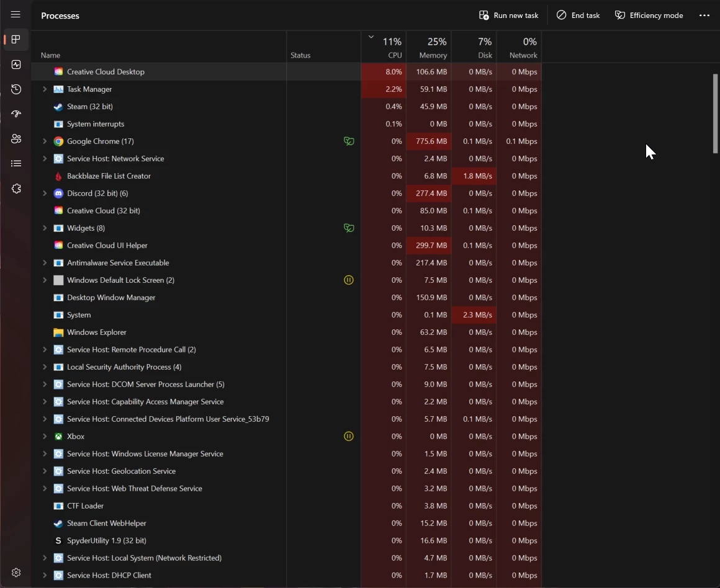The width and height of the screenshot is (720, 588).
Task: Expand the Discord (32 bit) process group
Action: [x=45, y=194]
